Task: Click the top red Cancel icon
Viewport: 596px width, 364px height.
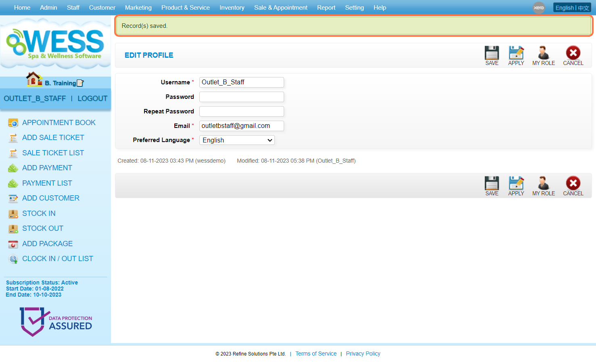Action: (x=573, y=53)
